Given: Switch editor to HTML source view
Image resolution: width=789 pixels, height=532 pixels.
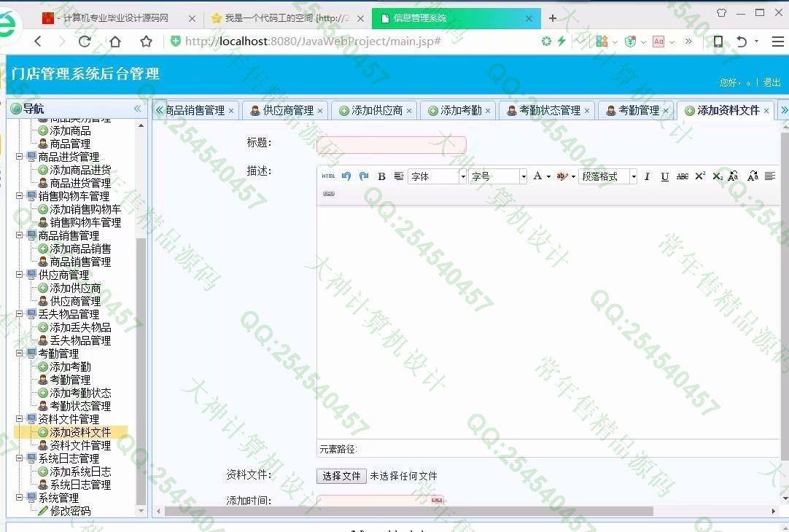Looking at the screenshot, I should pos(328,176).
